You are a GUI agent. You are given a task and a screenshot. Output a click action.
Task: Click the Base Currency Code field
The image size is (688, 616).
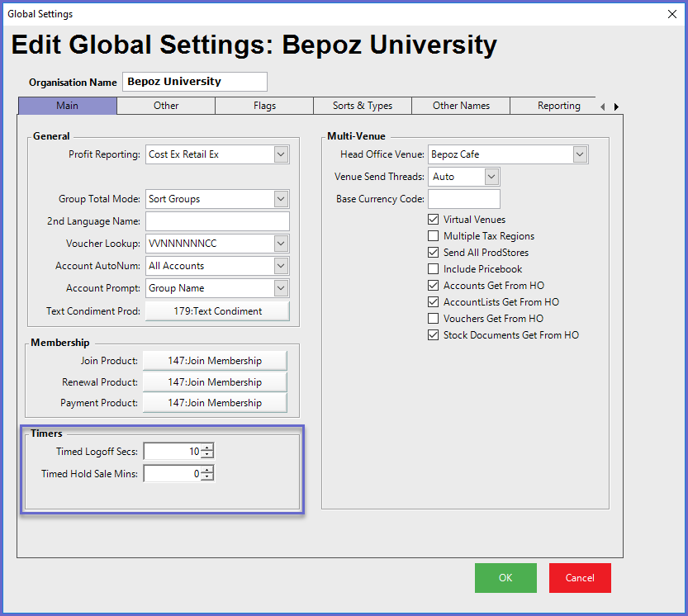463,199
